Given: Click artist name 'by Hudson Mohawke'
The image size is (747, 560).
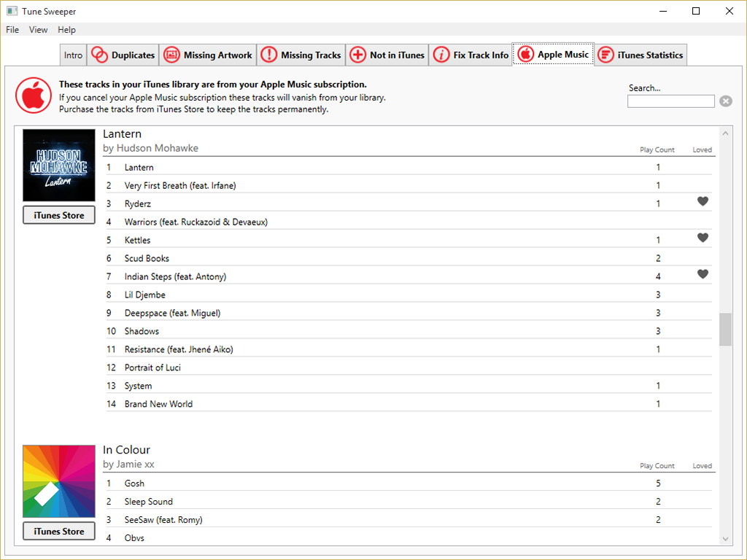Looking at the screenshot, I should click(150, 148).
